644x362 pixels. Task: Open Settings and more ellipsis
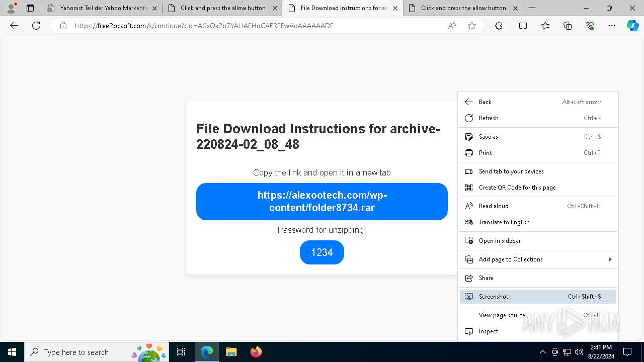tap(612, 26)
